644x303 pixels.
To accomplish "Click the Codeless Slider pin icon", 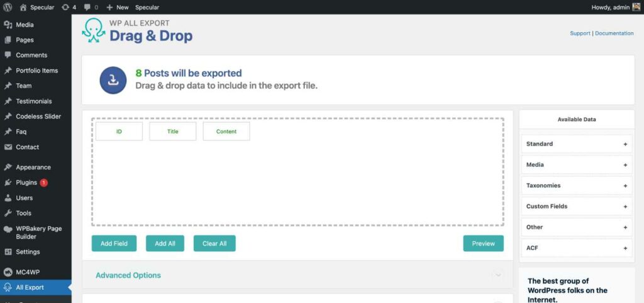I will [8, 117].
